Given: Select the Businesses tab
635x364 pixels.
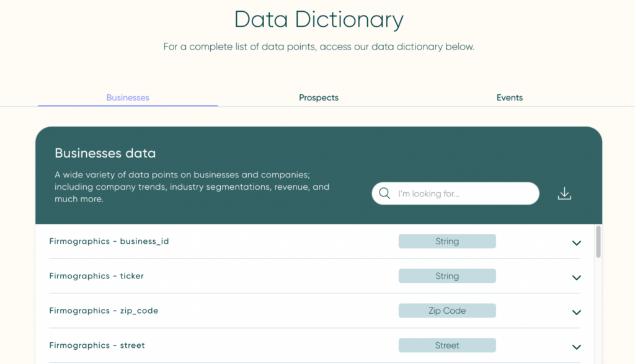Looking at the screenshot, I should 128,97.
